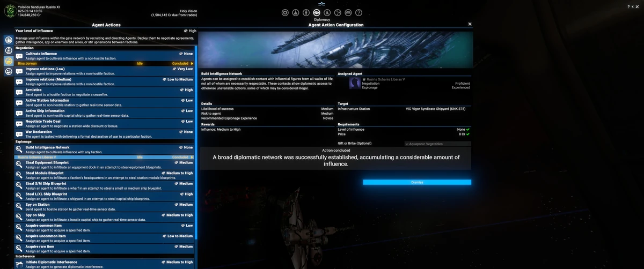
Task: Click the agent actions list scrollbar
Action: 196,142
